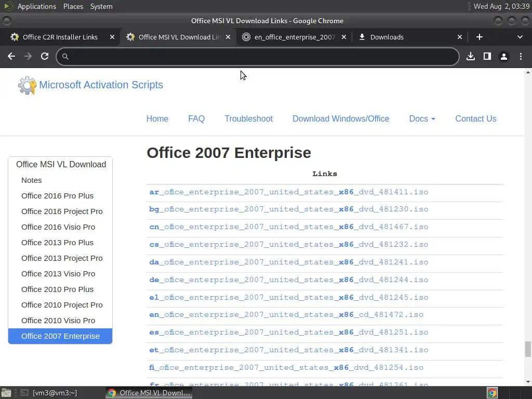Screen dimensions: 532x399
Task: Reload the current page
Action: pyautogui.click(x=45, y=56)
